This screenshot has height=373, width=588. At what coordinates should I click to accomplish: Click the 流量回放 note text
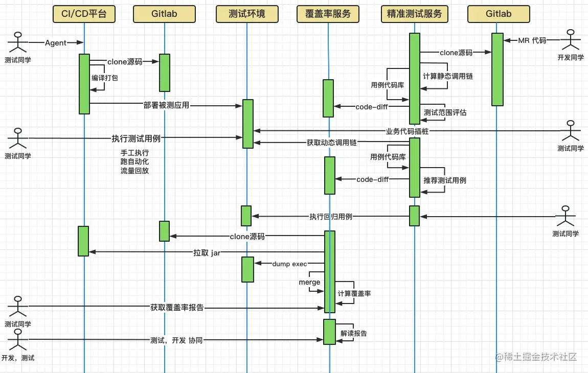[x=134, y=171]
